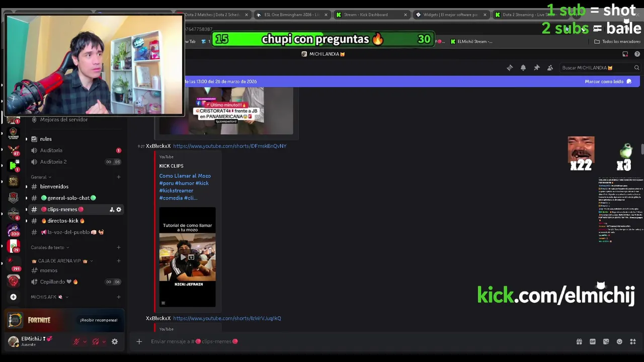Toggle the headphones deafen button
Image resolution: width=644 pixels, height=362 pixels.
click(x=96, y=341)
